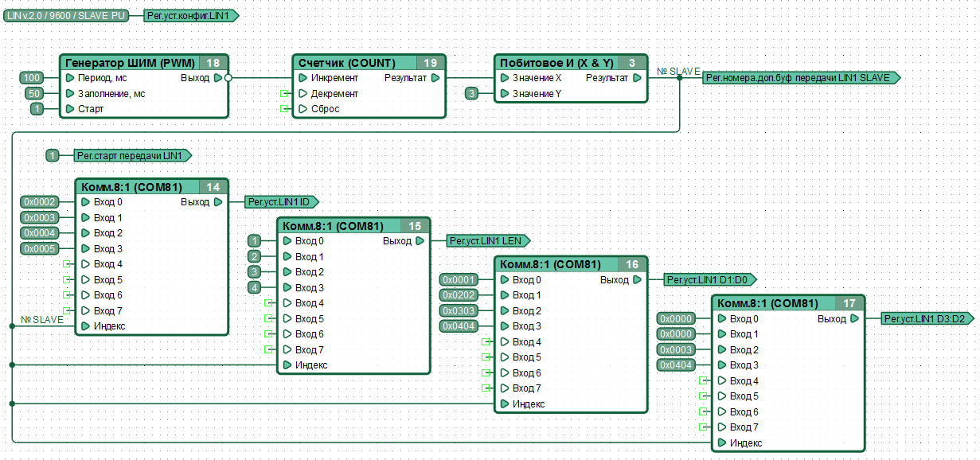Click block 16 Индекс input pin
980x460 pixels.
click(x=504, y=404)
